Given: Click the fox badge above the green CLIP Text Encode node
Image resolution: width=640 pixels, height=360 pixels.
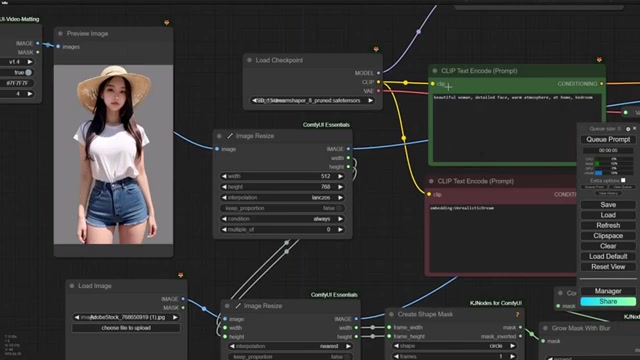Looking at the screenshot, I should coord(599,60).
